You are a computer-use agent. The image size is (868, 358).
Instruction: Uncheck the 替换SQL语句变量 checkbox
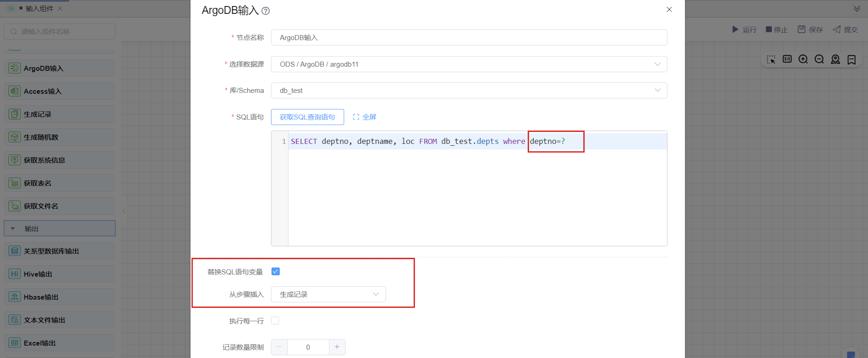click(275, 271)
